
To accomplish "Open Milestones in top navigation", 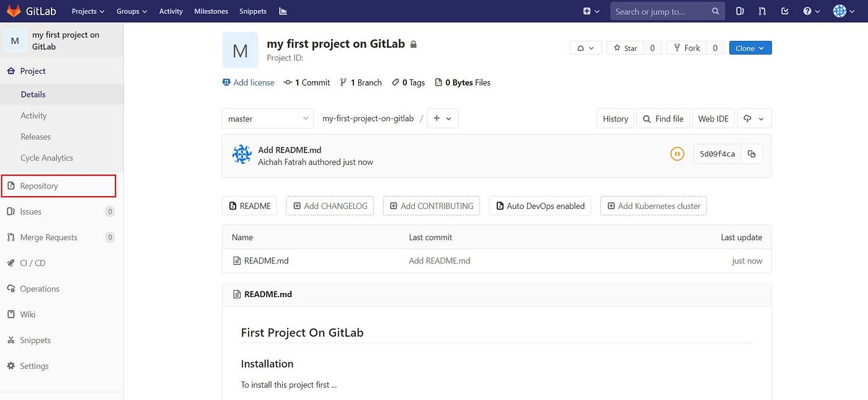I will tap(211, 11).
